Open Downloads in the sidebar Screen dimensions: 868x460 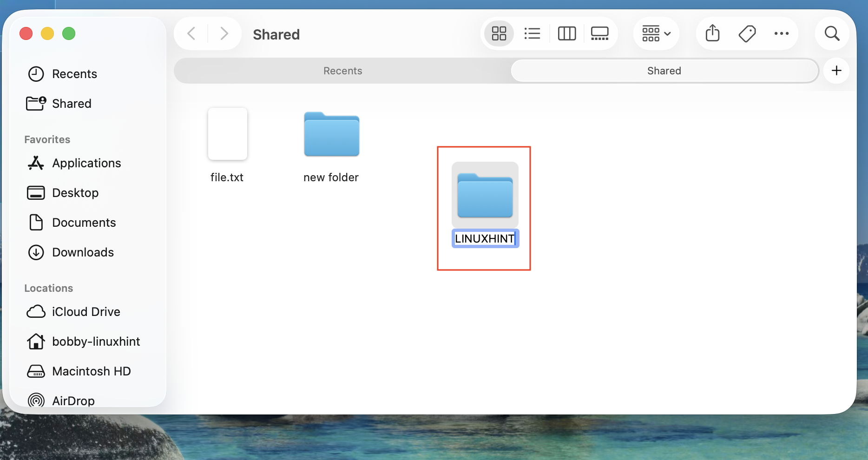(83, 252)
